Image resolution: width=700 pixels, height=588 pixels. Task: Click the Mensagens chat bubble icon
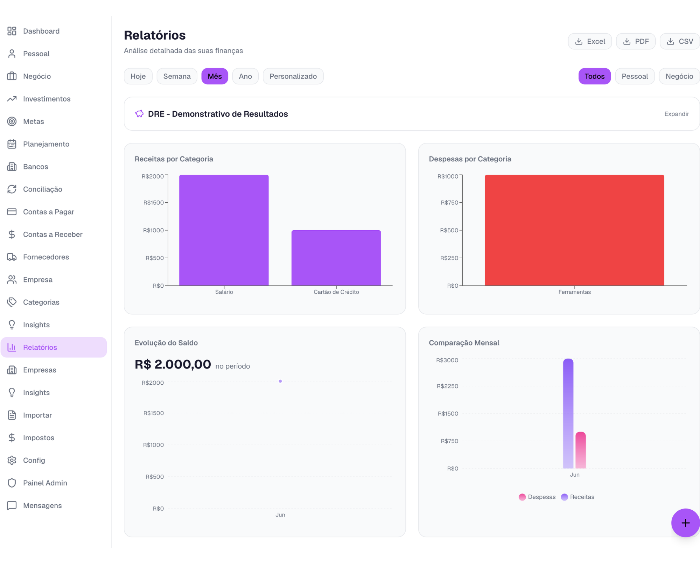click(x=12, y=505)
